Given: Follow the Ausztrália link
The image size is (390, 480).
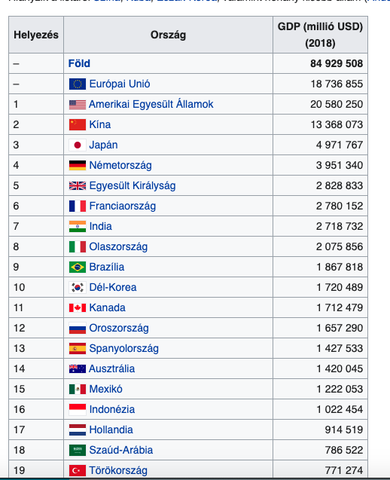Looking at the screenshot, I should pos(112,369).
